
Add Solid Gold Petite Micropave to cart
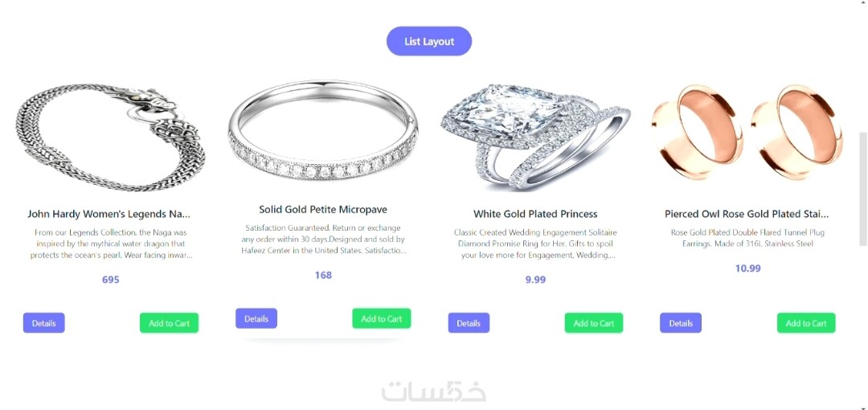pyautogui.click(x=382, y=318)
